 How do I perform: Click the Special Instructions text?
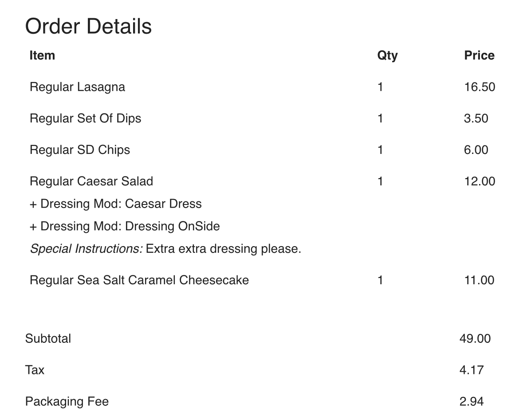pyautogui.click(x=165, y=249)
